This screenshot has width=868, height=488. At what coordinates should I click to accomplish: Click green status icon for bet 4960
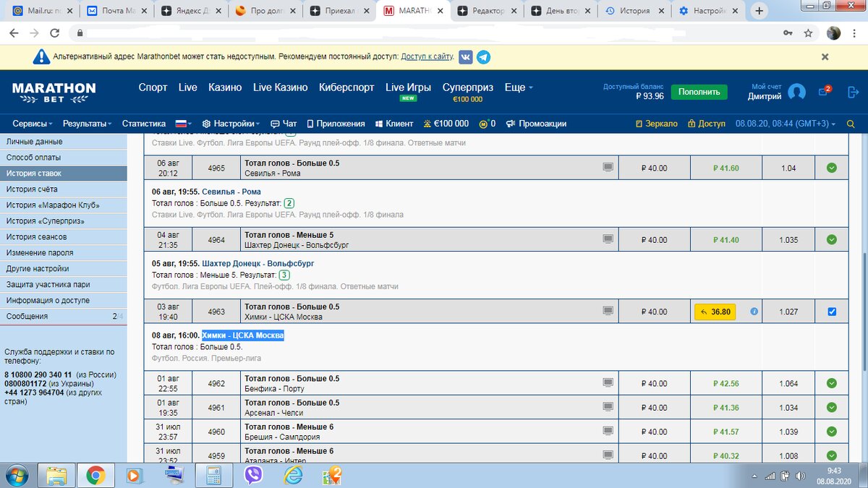832,432
